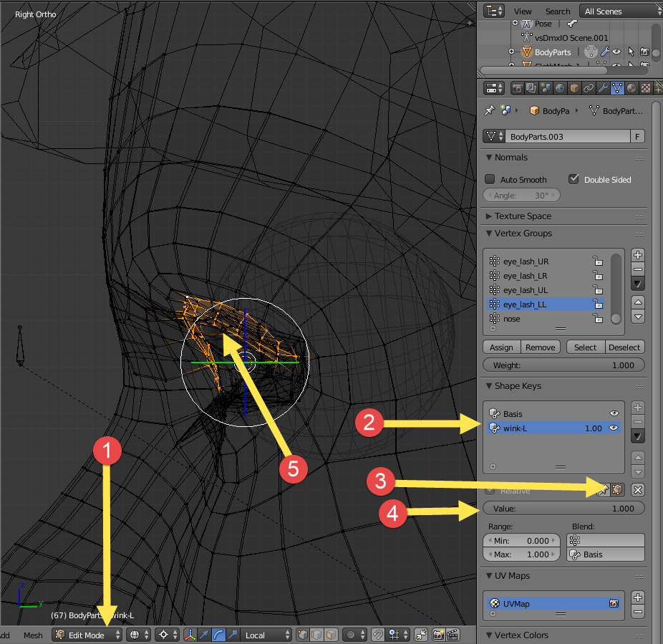Screen dimensions: 663x644
Task: Open the Material properties tab
Action: 631,88
